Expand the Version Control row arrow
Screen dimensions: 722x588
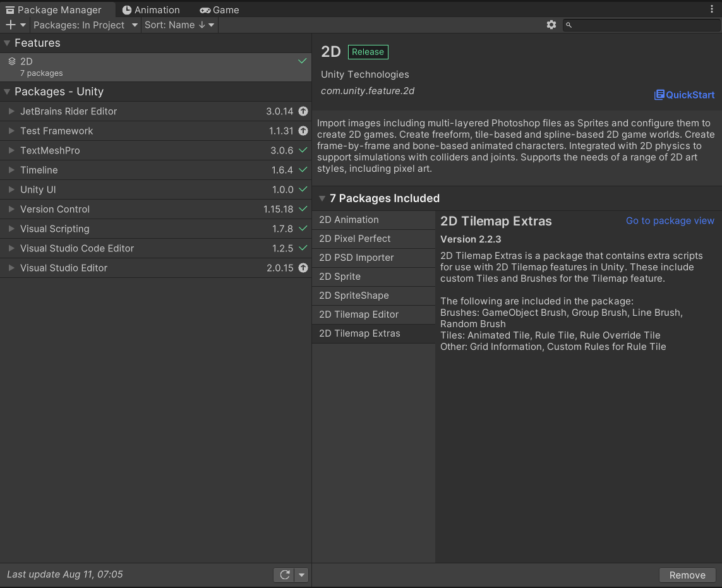coord(11,209)
